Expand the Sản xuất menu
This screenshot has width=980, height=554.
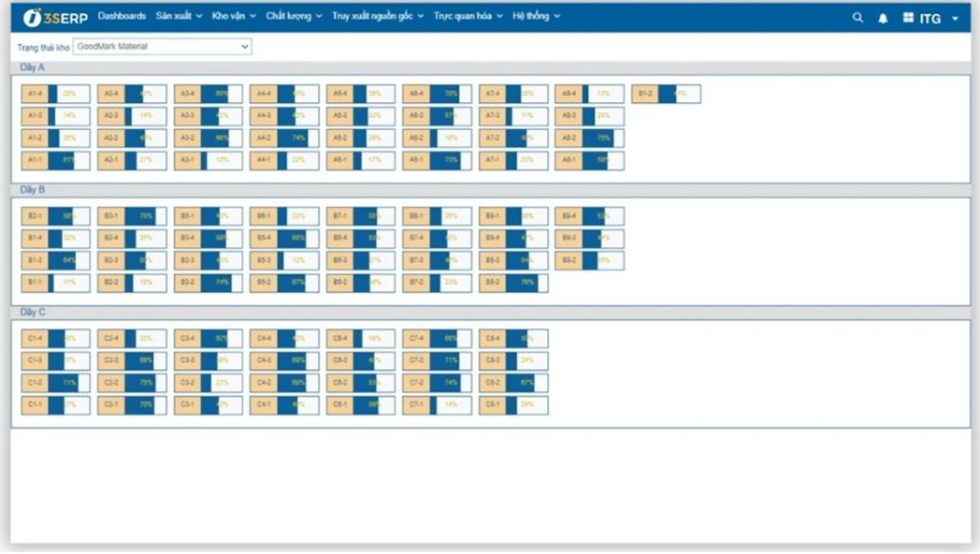(179, 16)
